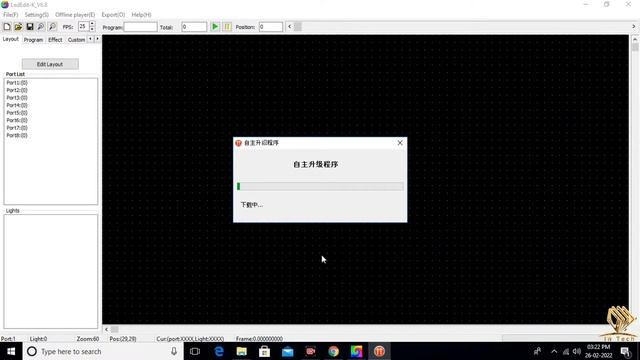640x360 pixels.
Task: Click the zoom out magnifier icon
Action: (52, 27)
